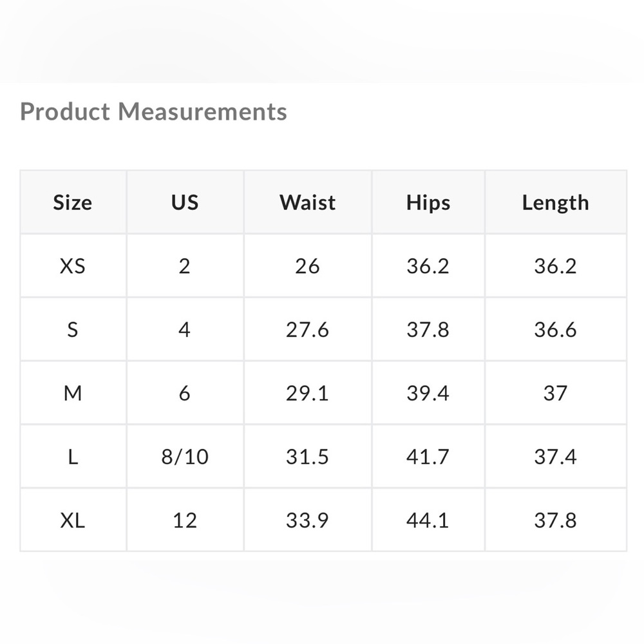Select the XL size cell
The image size is (644, 644).
(x=73, y=520)
